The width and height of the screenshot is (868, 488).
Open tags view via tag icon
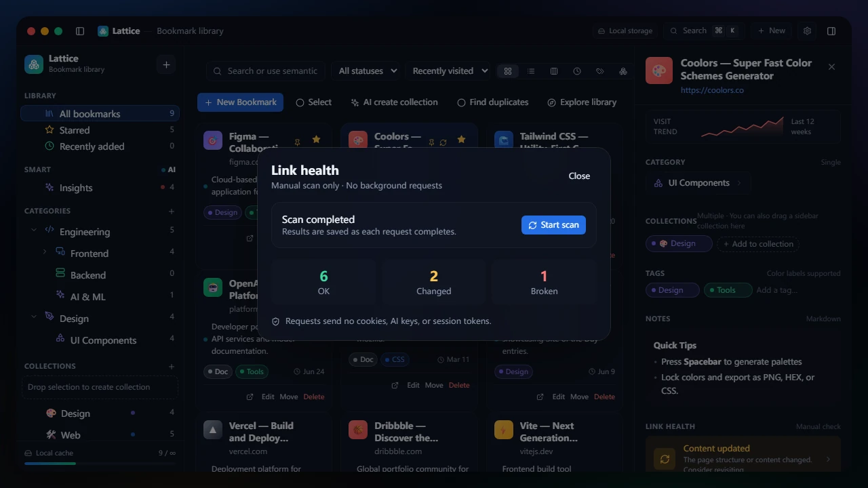point(600,71)
